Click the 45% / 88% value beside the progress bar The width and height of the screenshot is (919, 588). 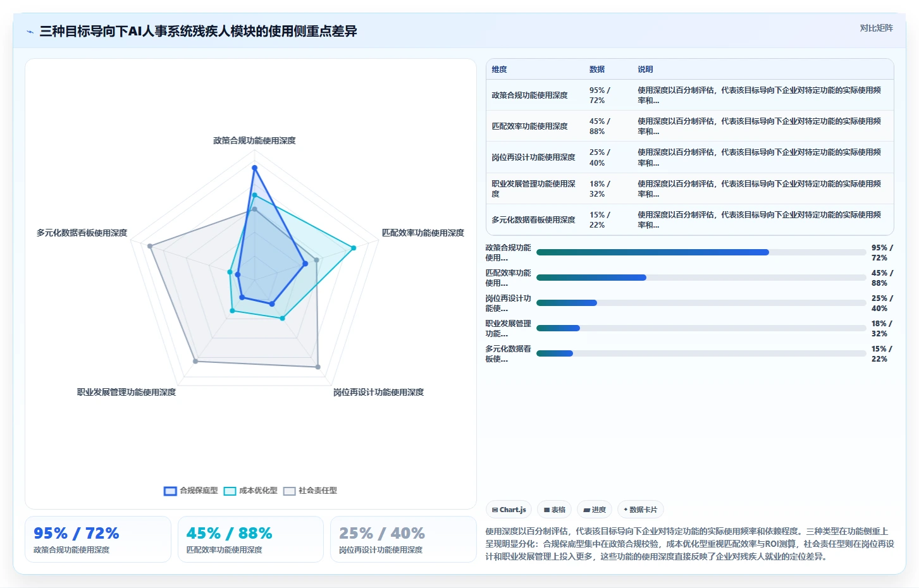882,278
